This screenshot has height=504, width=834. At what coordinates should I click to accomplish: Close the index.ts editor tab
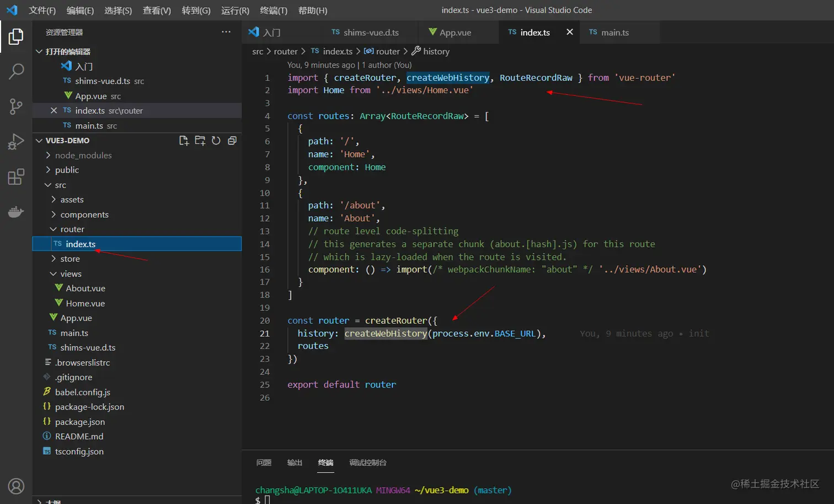(x=570, y=32)
